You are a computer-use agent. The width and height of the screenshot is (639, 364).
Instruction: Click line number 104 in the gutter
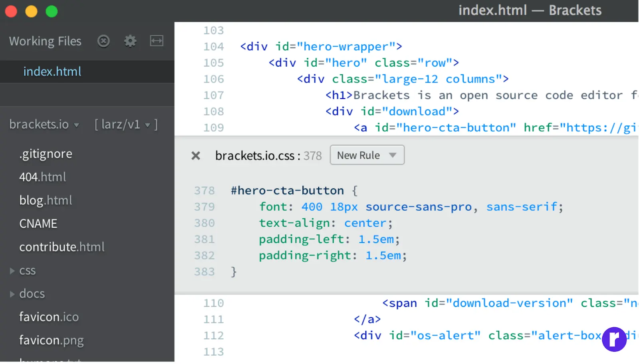[214, 47]
